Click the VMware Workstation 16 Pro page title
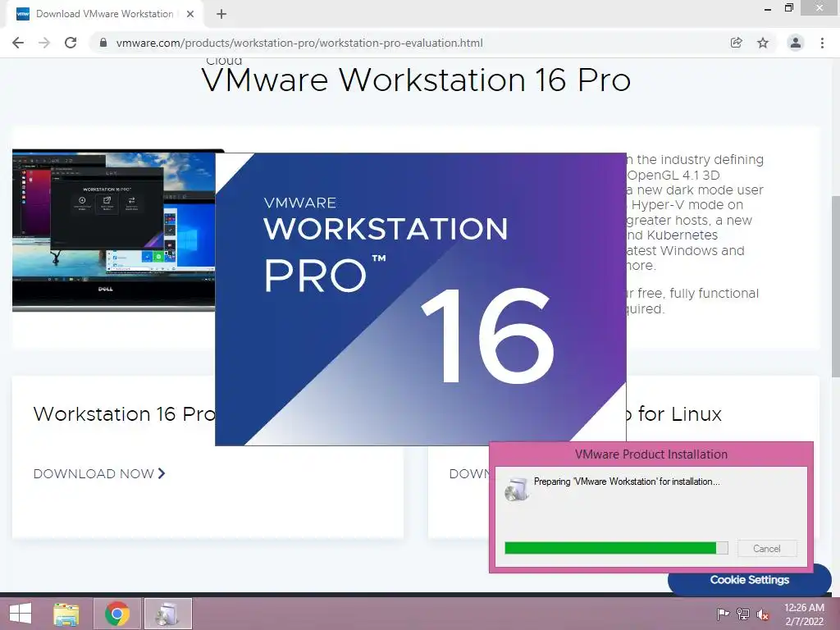The width and height of the screenshot is (840, 630). tap(416, 80)
